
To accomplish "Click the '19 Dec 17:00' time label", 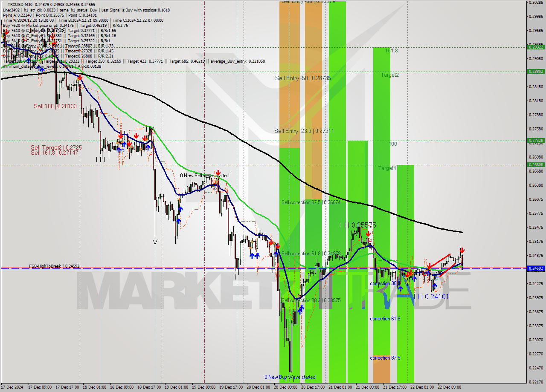I will pos(231,387).
